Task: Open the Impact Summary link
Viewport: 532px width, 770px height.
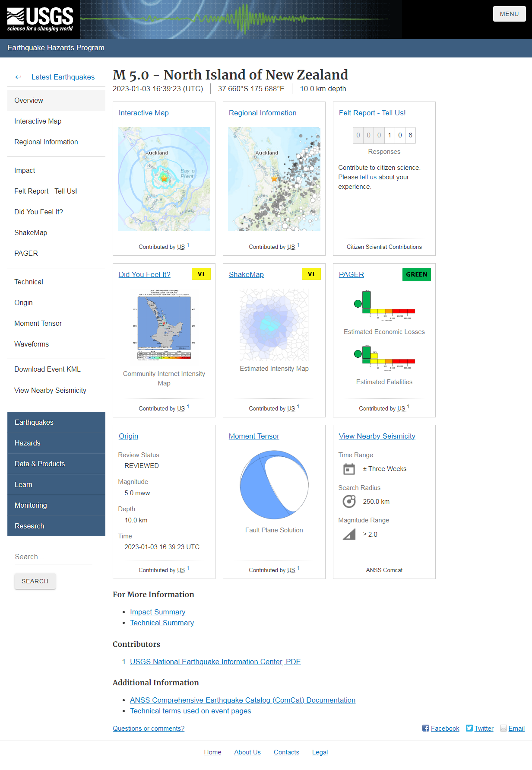Action: 158,612
